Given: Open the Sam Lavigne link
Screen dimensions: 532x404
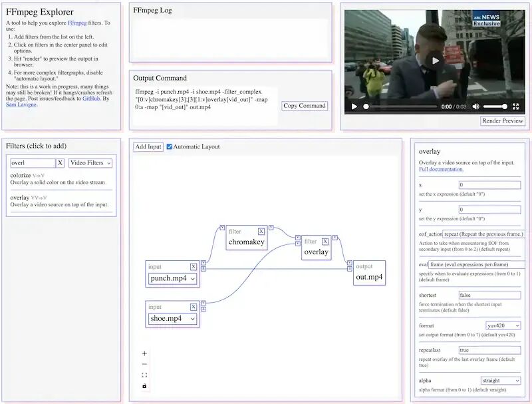Looking at the screenshot, I should click(x=21, y=104).
